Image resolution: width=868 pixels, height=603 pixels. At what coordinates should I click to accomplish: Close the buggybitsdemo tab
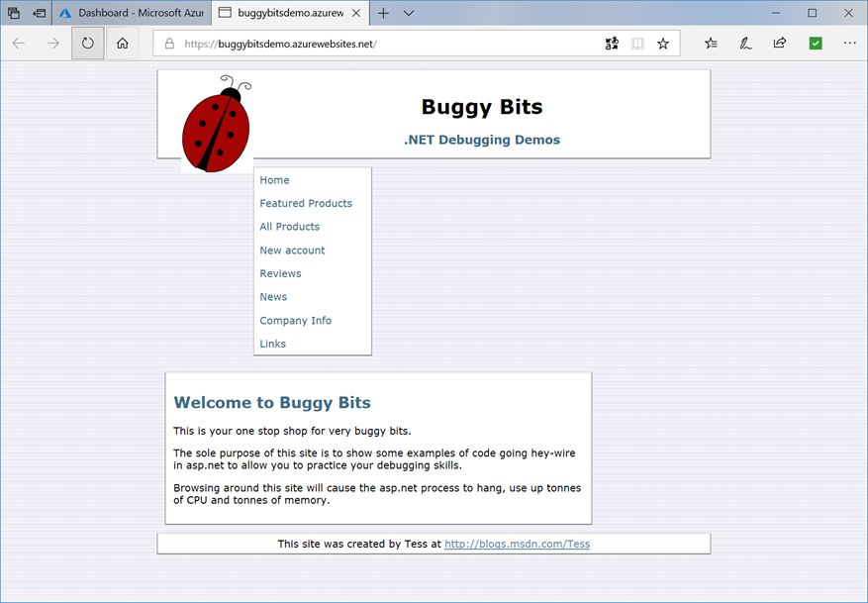tap(356, 13)
